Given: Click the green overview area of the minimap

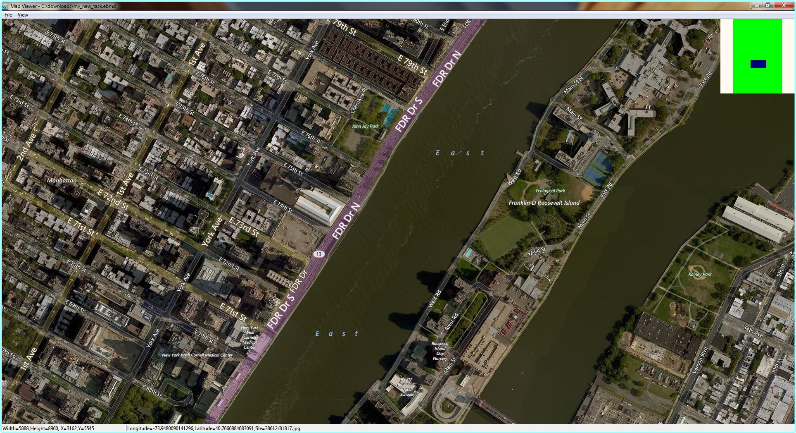Looking at the screenshot, I should pyautogui.click(x=757, y=56).
